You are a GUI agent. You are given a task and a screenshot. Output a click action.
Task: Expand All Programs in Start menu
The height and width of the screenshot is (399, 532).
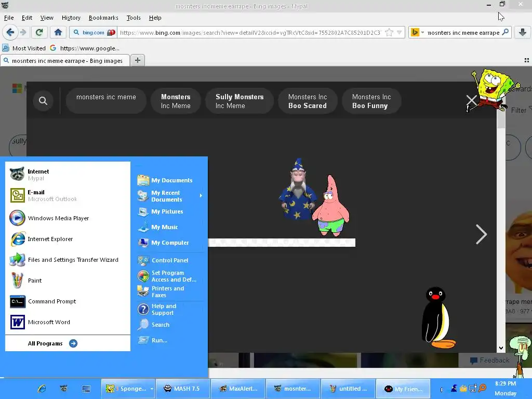click(52, 343)
